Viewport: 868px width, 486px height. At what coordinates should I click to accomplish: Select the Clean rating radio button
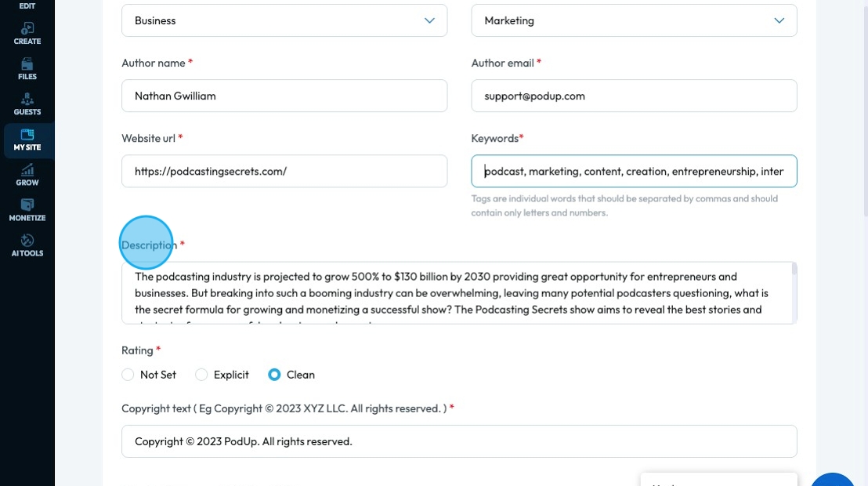pos(274,375)
